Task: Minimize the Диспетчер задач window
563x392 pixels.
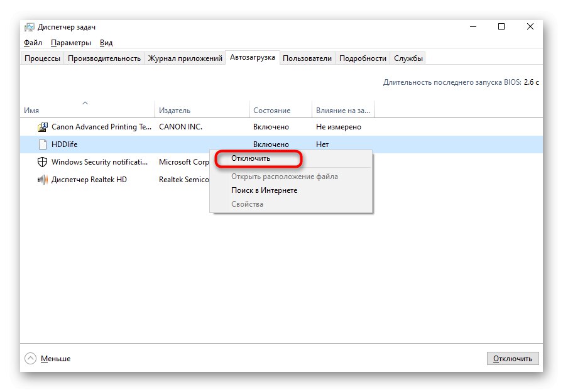Action: click(x=473, y=27)
